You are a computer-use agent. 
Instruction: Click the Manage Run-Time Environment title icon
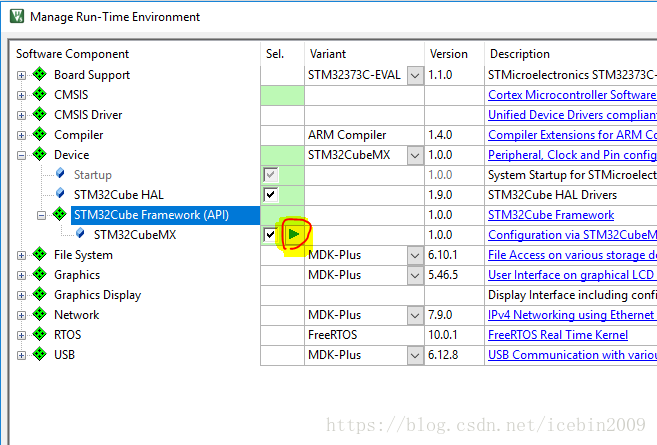point(17,16)
